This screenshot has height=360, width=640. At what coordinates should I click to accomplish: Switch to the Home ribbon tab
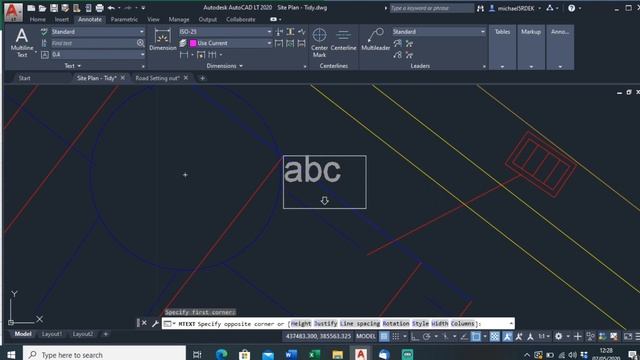38,19
